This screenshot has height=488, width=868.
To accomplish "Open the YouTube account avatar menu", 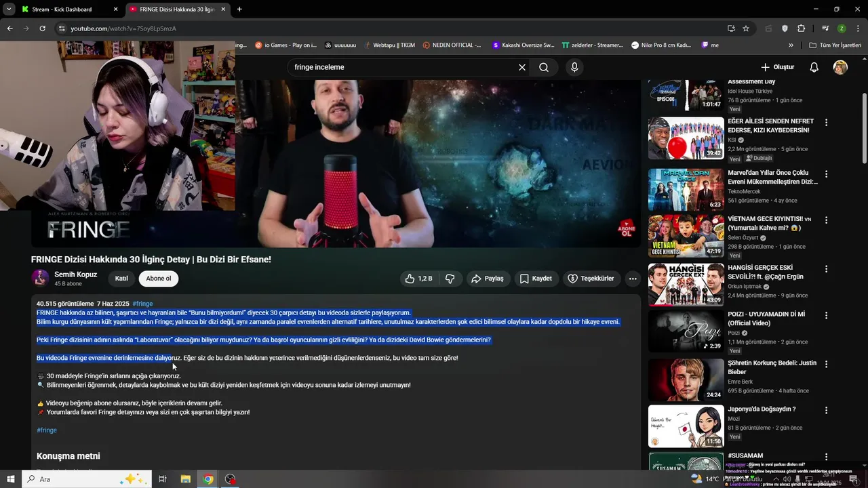I will click(840, 67).
